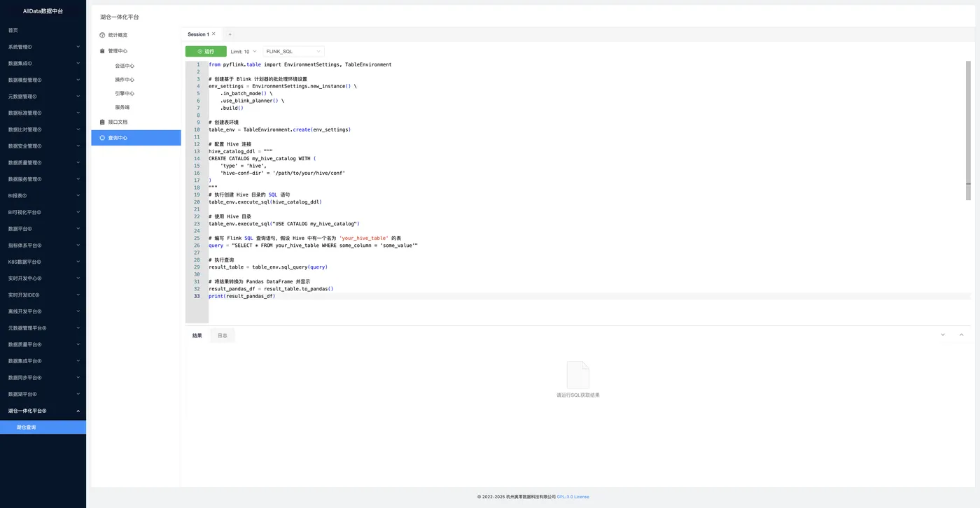Expand 数据标准管理 sidebar menu chevron
Image resolution: width=980 pixels, height=508 pixels.
click(x=78, y=113)
